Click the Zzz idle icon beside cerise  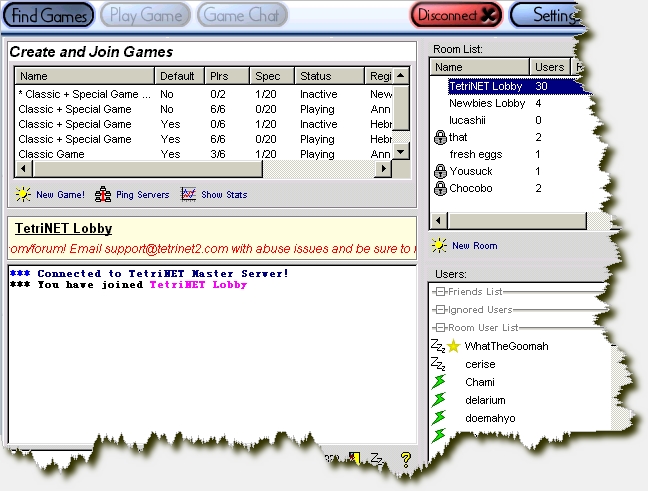point(438,364)
